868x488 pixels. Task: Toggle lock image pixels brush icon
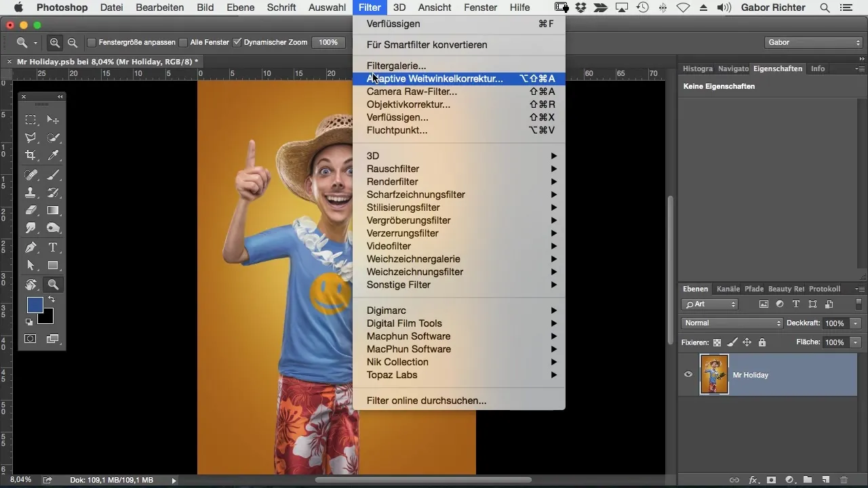(732, 342)
